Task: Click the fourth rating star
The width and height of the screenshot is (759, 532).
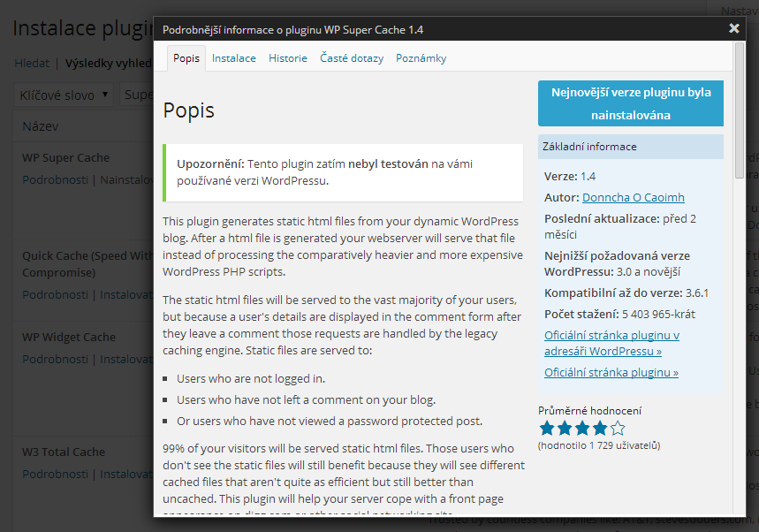Action: (x=600, y=428)
